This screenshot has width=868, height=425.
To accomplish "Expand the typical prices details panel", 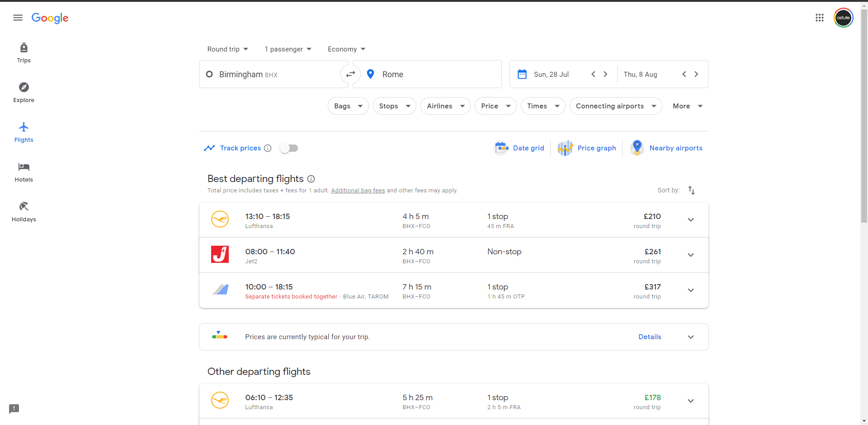I will click(690, 337).
